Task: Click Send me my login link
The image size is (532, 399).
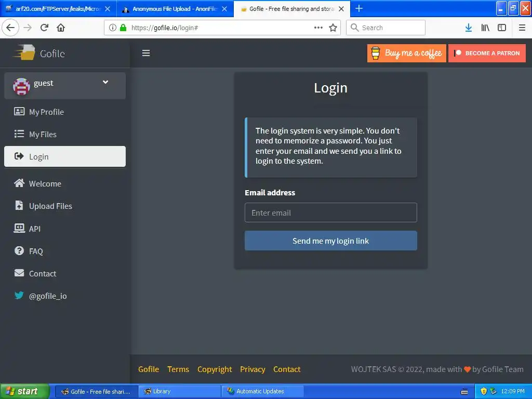Action: (x=331, y=241)
